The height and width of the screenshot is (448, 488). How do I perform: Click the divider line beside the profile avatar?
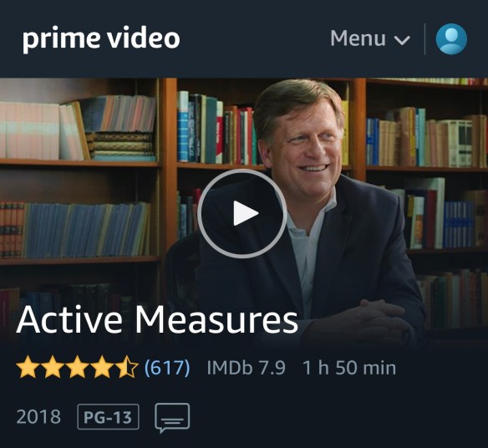[x=424, y=39]
